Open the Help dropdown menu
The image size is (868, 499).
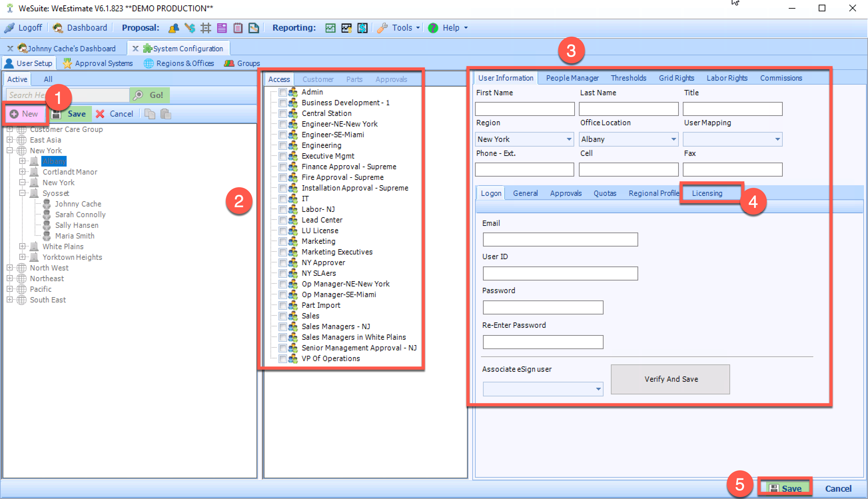448,28
